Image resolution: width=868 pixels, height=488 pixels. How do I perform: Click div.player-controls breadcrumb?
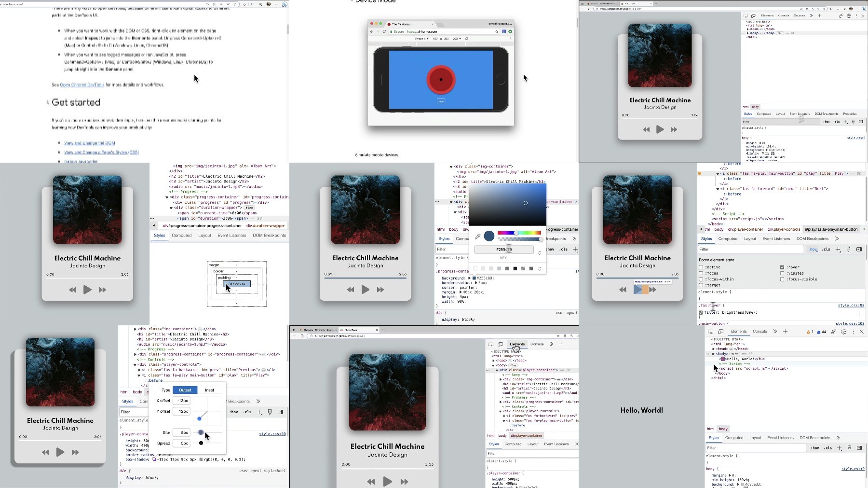click(784, 229)
